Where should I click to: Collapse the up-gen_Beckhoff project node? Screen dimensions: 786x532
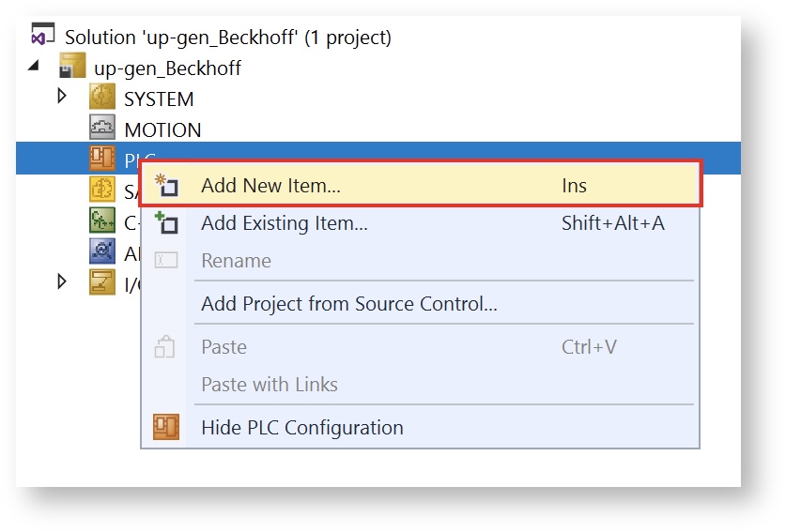34,65
